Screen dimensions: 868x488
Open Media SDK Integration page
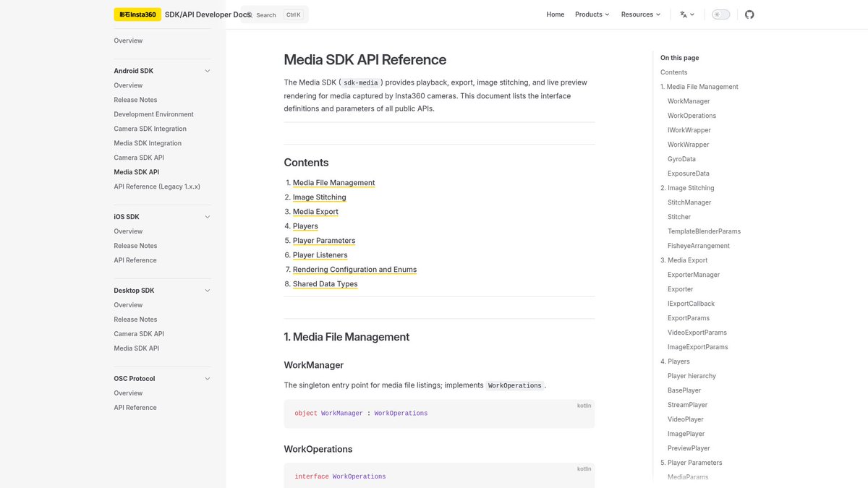[x=148, y=143]
